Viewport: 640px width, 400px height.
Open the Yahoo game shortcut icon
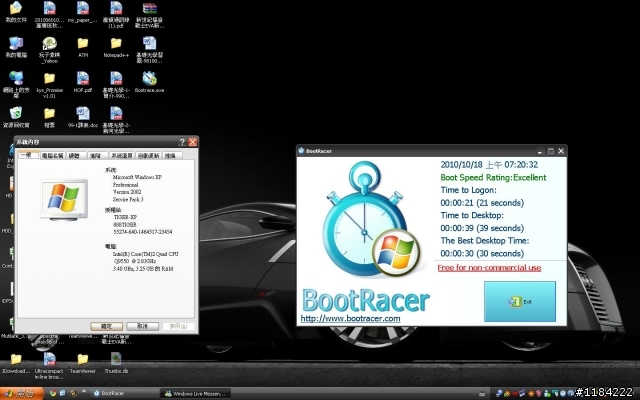point(49,50)
